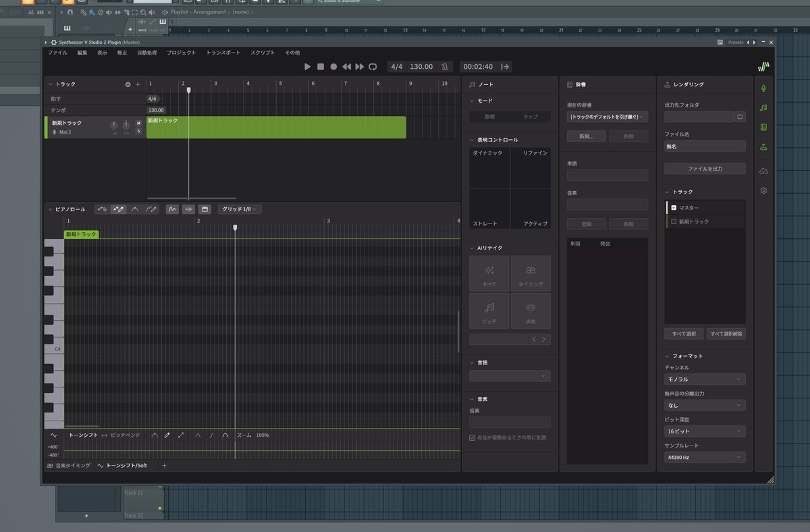
Task: Start playback with the play button
Action: (x=307, y=67)
